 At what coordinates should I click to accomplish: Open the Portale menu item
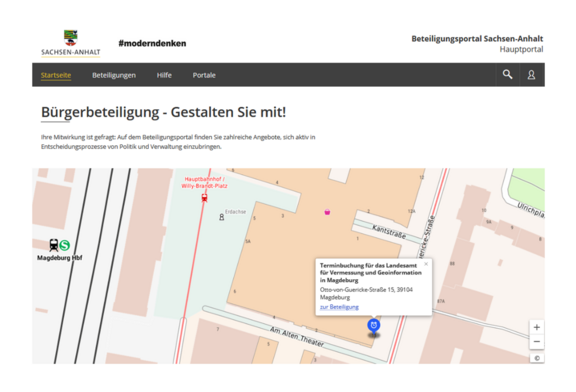(204, 75)
